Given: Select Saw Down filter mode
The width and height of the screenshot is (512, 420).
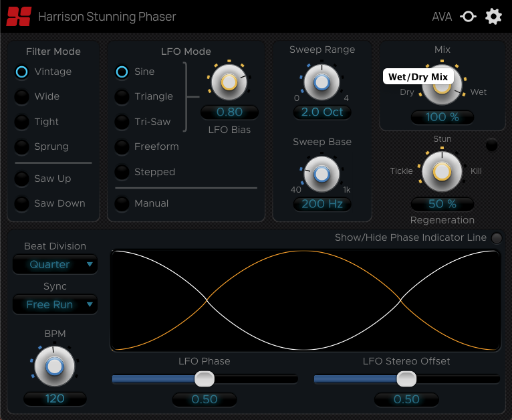Looking at the screenshot, I should tap(22, 203).
